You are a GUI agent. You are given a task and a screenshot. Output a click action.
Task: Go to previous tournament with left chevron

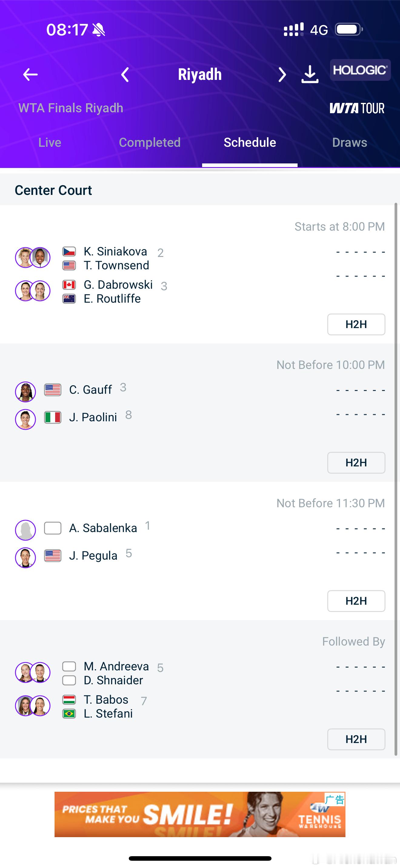125,74
